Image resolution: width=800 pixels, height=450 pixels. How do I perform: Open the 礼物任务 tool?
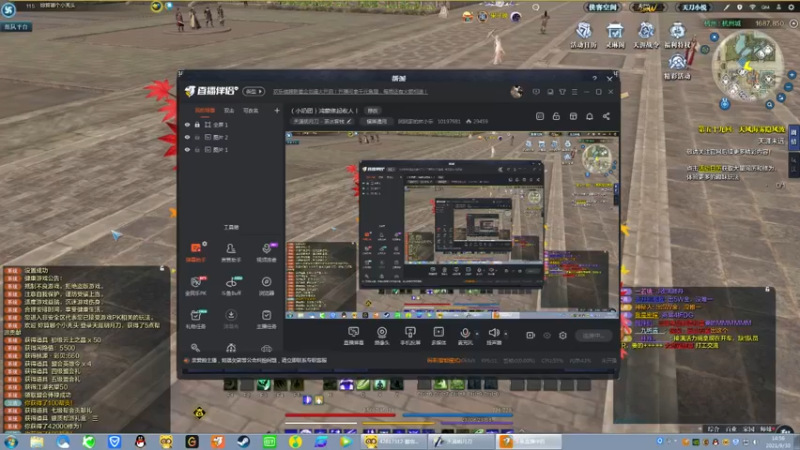click(x=196, y=319)
